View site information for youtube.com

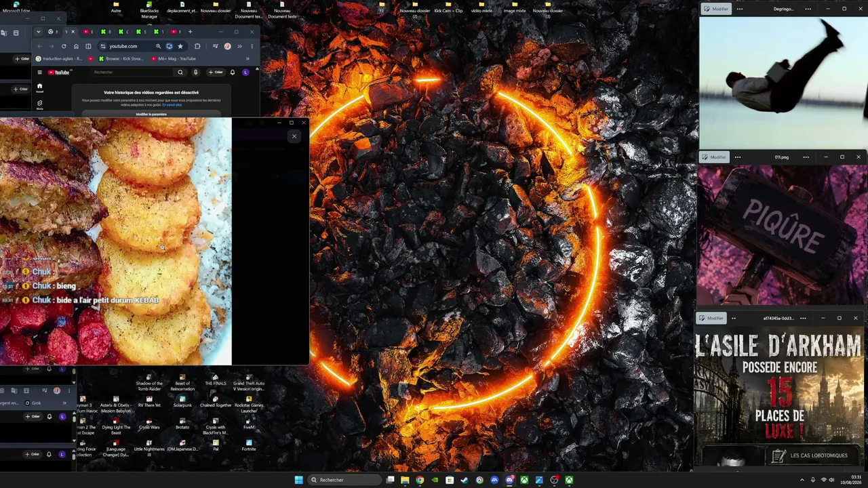tap(103, 46)
